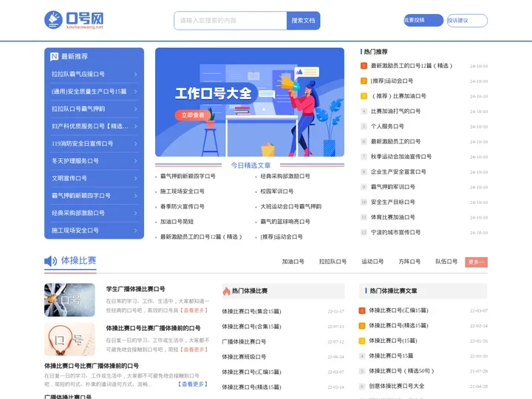Click rank 2 badge beside [推荐]运动会口号
Image resolution: width=532 pixels, height=399 pixels.
tap(364, 81)
